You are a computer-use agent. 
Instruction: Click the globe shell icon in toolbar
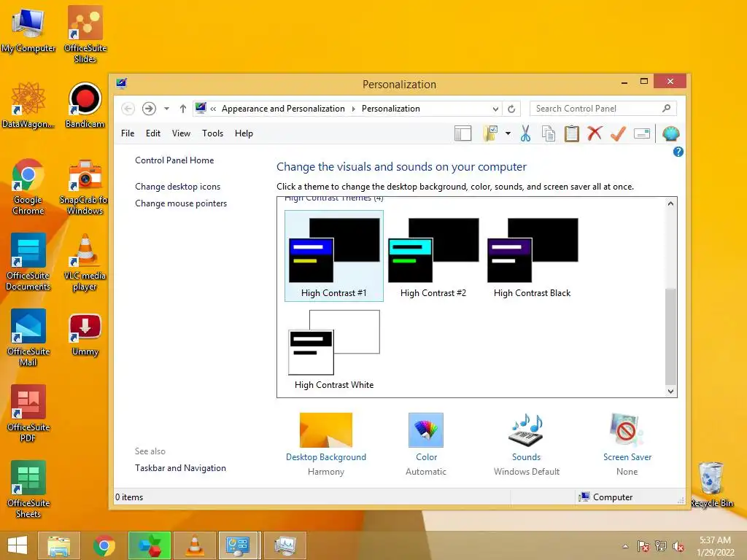[670, 134]
